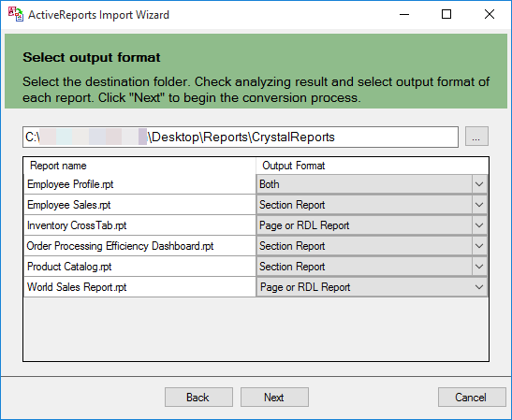Close the Import Wizard window
This screenshot has height=420, width=512.
pyautogui.click(x=490, y=14)
